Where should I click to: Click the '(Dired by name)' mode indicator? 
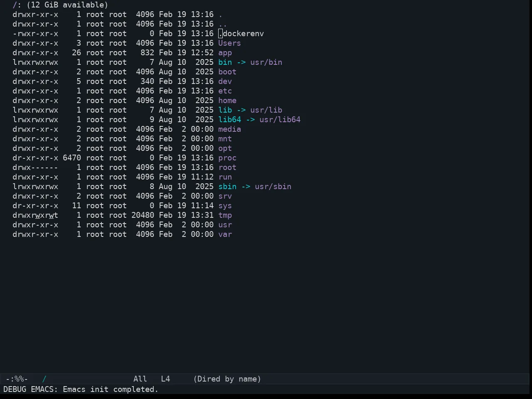[227, 379]
